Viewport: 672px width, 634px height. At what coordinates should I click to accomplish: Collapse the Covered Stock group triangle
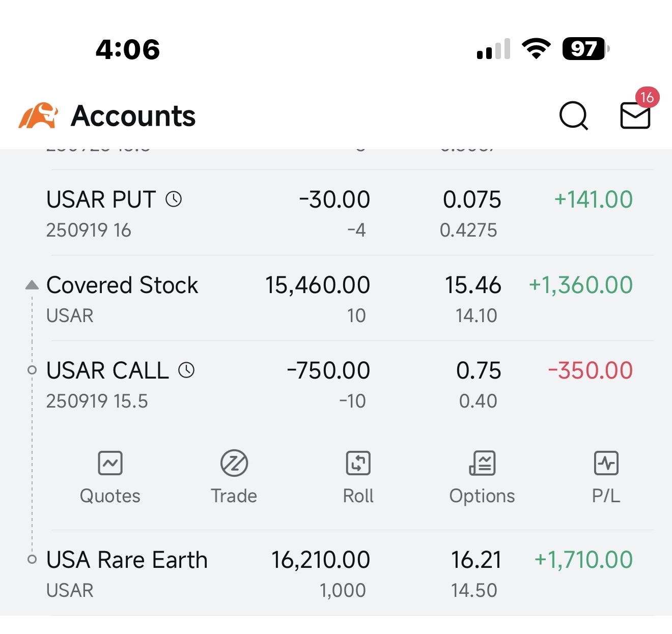coord(32,285)
